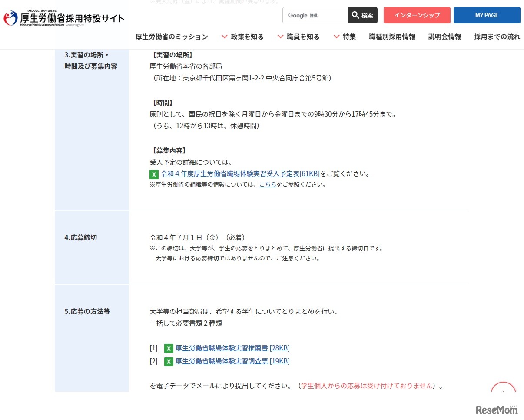Screen dimensions: 524x420
Task: Select the address line 東京都千代田区霞ヶ関1-2-2
Action: click(223, 78)
